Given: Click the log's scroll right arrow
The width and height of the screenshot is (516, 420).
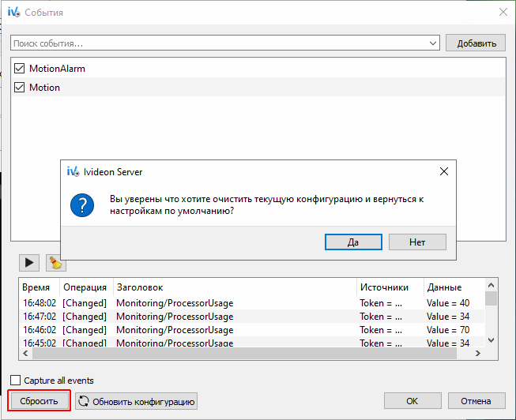Looking at the screenshot, I should tap(478, 353).
